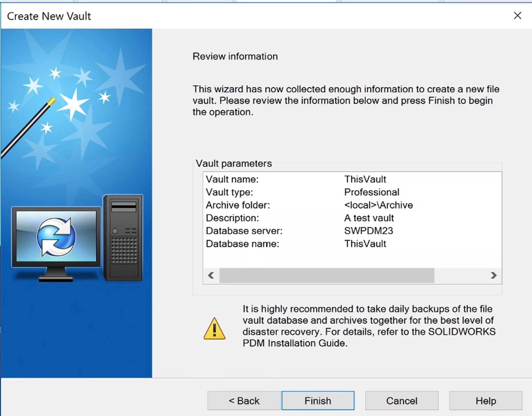Screen dimensions: 532x416
Task: Cancel the Create New Vault wizard
Action: coord(402,401)
